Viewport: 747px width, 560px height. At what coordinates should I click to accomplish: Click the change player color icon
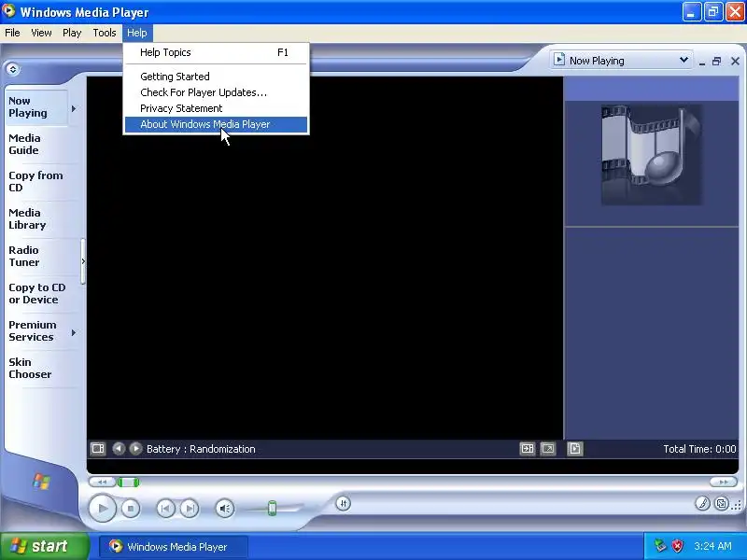click(702, 503)
